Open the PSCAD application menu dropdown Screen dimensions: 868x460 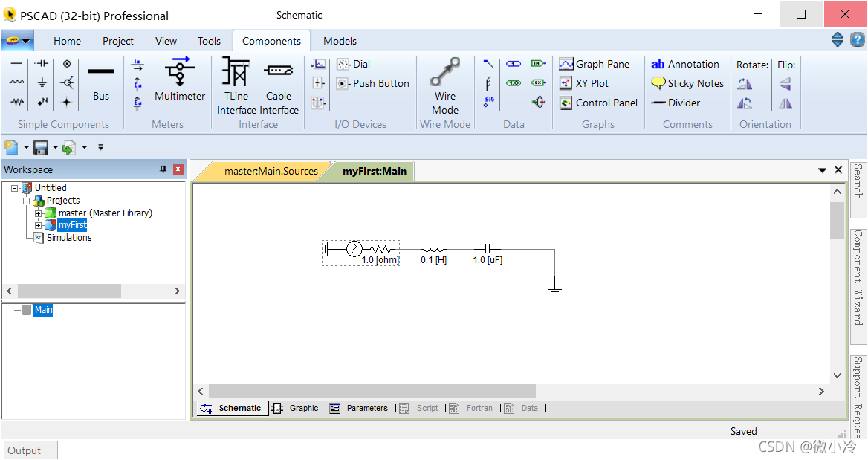17,40
